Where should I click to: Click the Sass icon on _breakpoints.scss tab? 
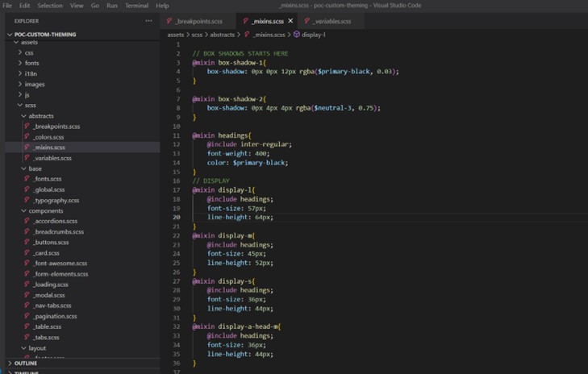[x=169, y=21]
